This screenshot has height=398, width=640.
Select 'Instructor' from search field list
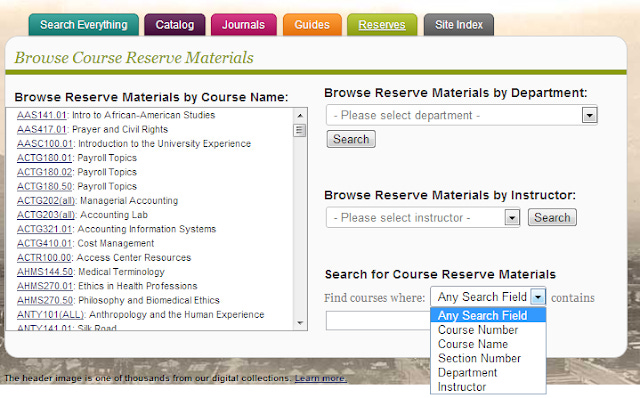488,387
